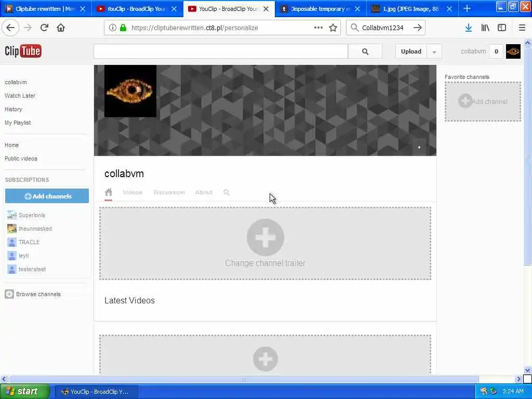The image size is (532, 399).
Task: Open the About channel tab
Action: 204,192
